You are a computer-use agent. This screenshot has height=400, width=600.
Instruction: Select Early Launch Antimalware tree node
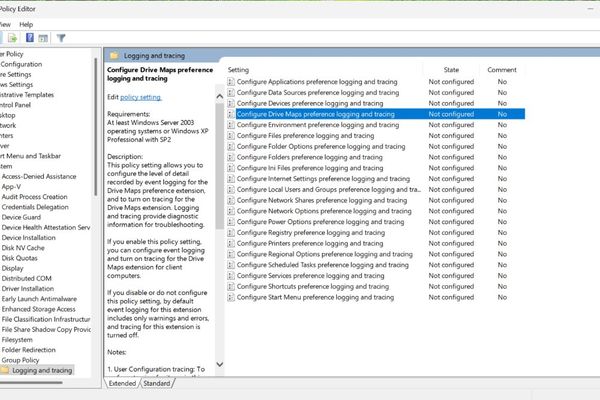39,299
